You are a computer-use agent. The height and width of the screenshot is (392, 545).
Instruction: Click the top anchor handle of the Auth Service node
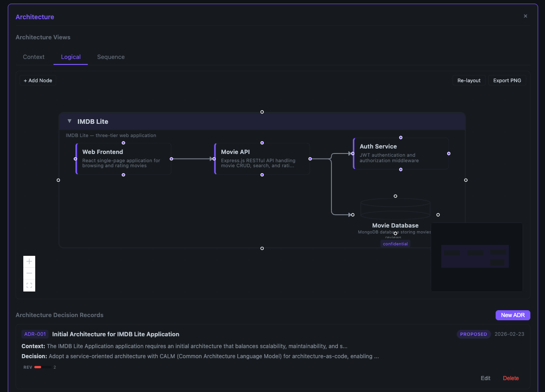[401, 137]
